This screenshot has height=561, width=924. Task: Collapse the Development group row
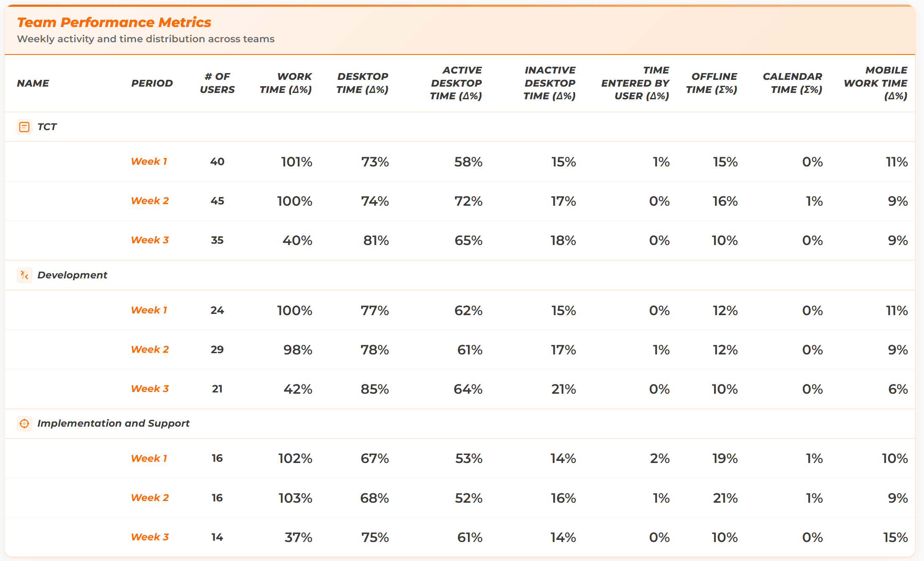tap(72, 275)
